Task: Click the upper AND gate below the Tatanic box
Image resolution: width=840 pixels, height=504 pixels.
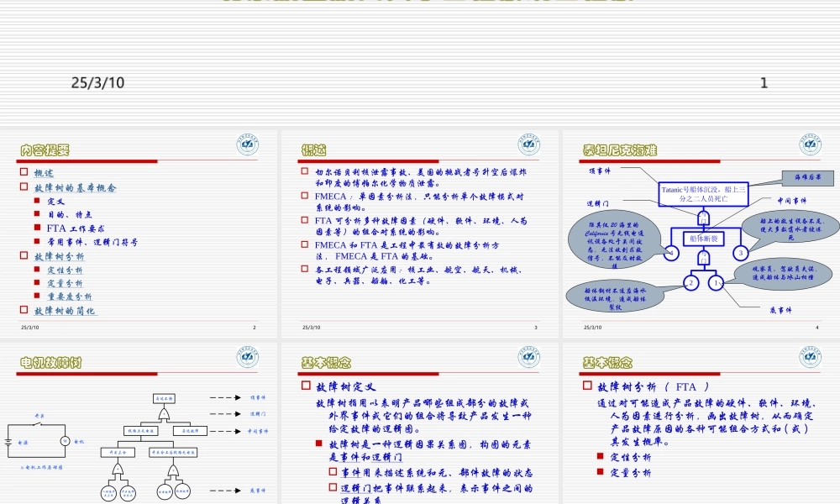Action: point(703,218)
